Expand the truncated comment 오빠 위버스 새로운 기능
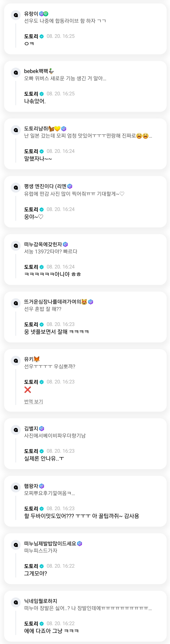The height and width of the screenshot is (644, 170). point(65,79)
